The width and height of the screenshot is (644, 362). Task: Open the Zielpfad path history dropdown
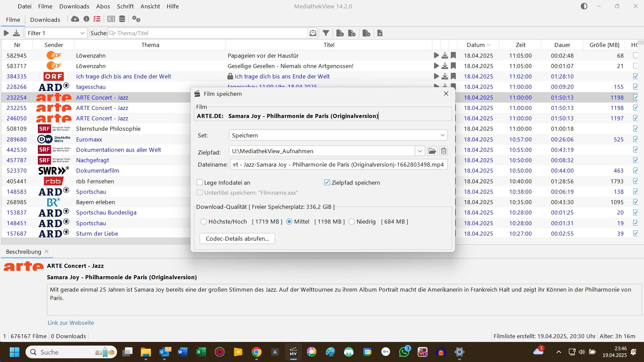pos(420,151)
